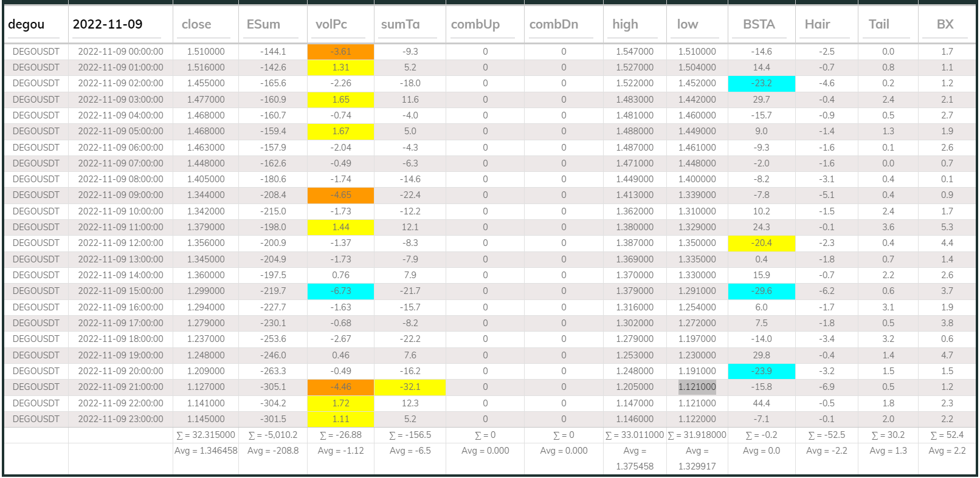Click the "degou" symbol filter field
This screenshot has height=478, width=980.
(35, 25)
